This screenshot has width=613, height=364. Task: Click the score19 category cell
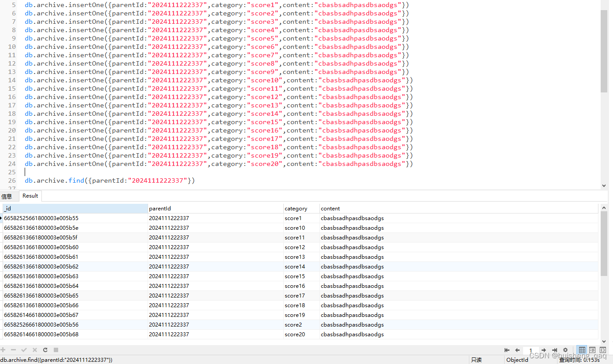301,315
